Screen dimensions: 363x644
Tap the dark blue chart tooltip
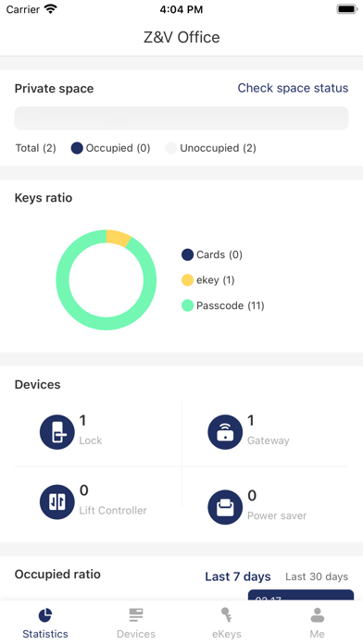point(301,596)
